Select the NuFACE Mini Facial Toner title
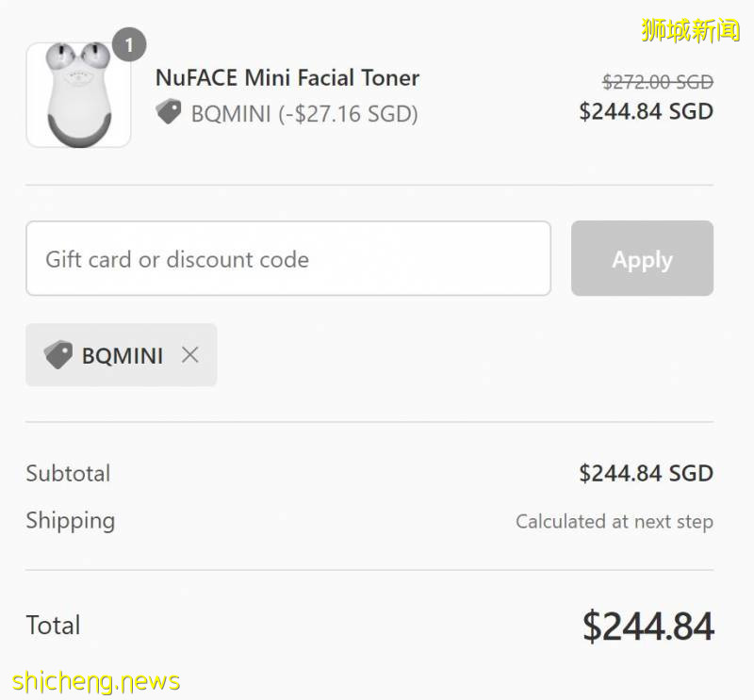The width and height of the screenshot is (754, 700). [287, 77]
